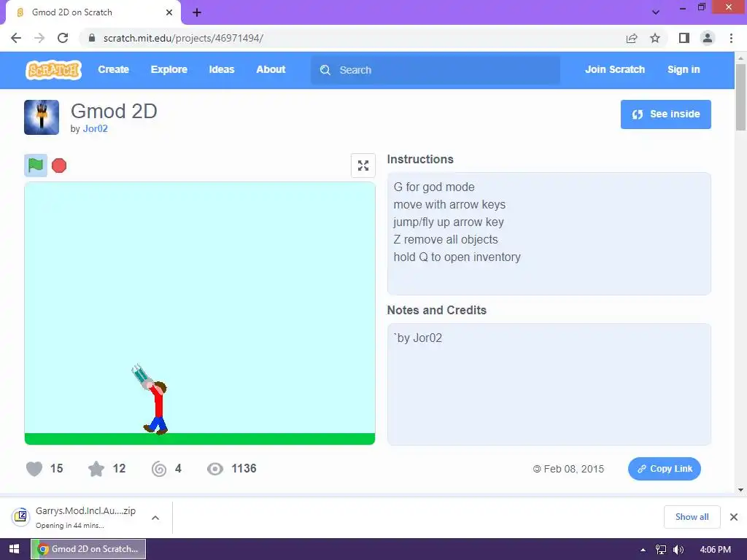
Task: Click the '`by Jor02' notes text
Action: 418,338
